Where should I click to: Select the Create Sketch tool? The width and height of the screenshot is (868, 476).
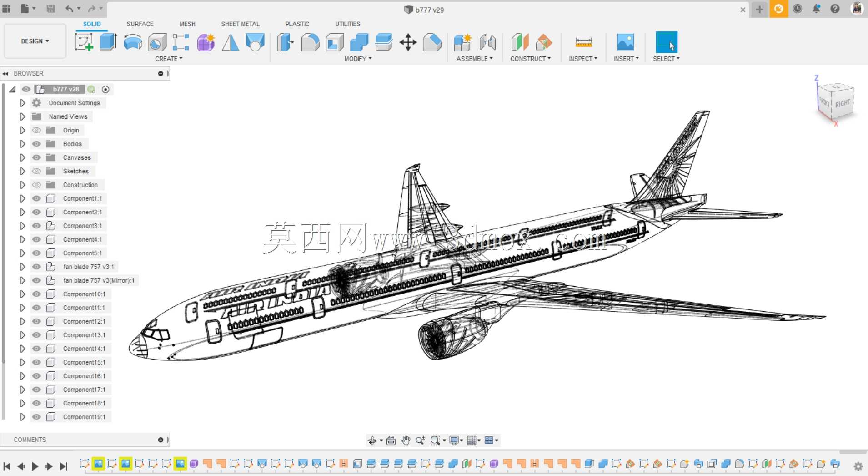coord(84,42)
